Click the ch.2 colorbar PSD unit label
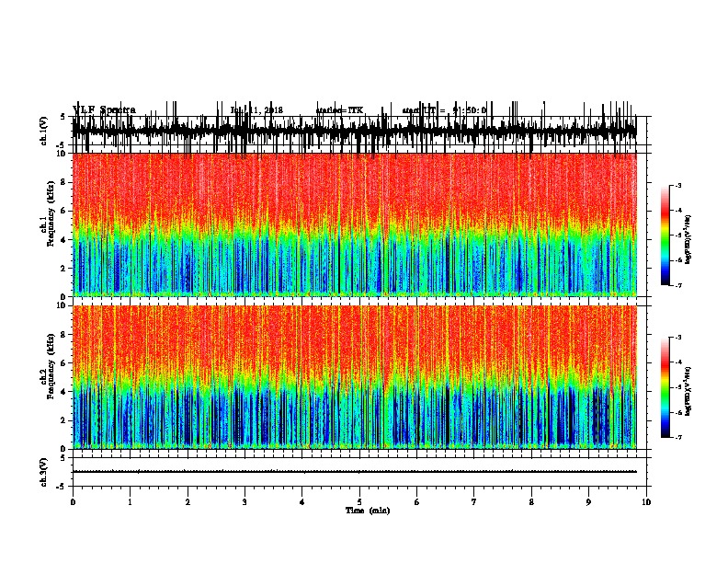 pyautogui.click(x=688, y=391)
